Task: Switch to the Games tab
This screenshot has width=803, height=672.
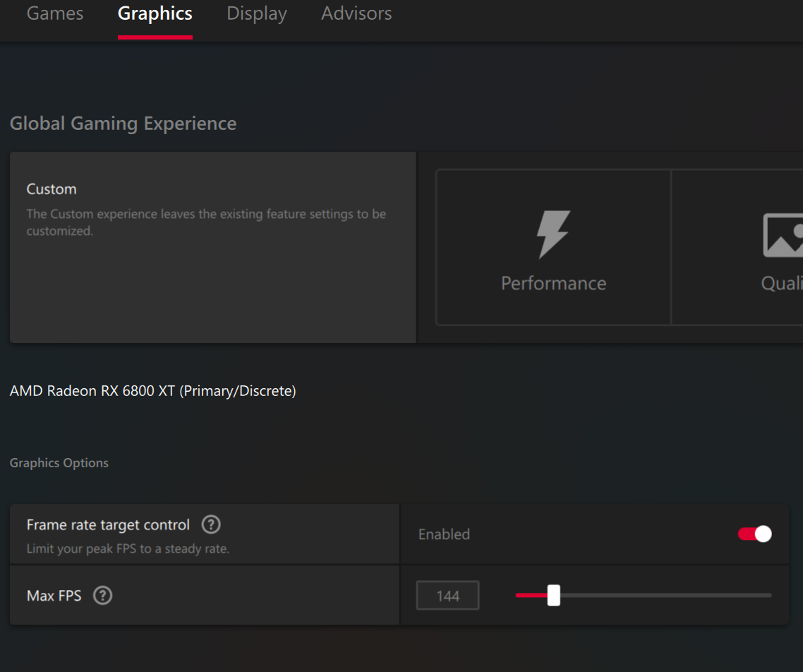Action: (x=55, y=13)
